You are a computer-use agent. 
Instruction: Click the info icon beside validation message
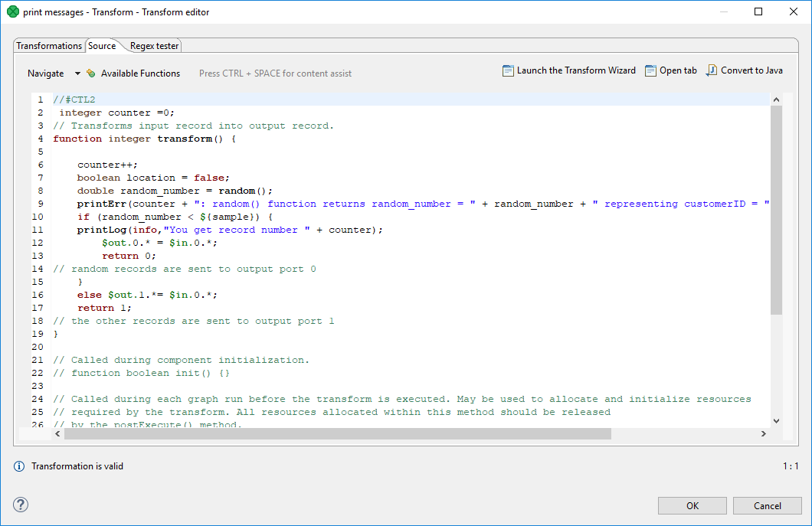tap(19, 466)
